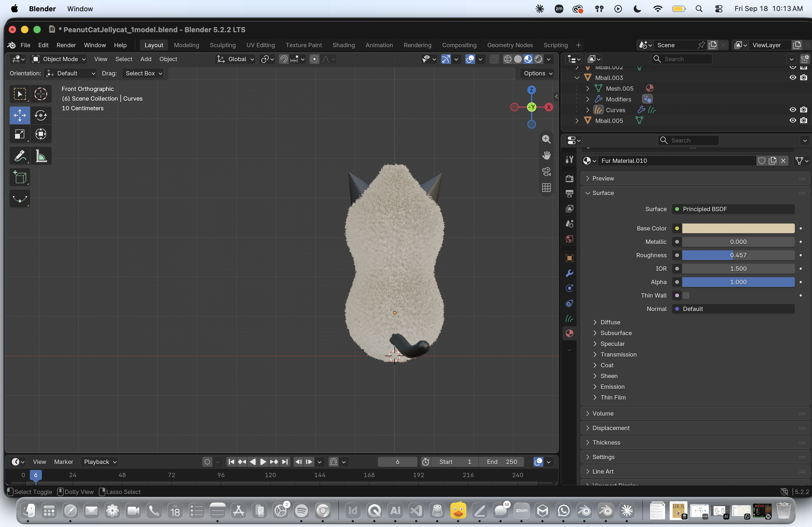The width and height of the screenshot is (812, 527).
Task: Select the Scale tool
Action: [x=20, y=134]
